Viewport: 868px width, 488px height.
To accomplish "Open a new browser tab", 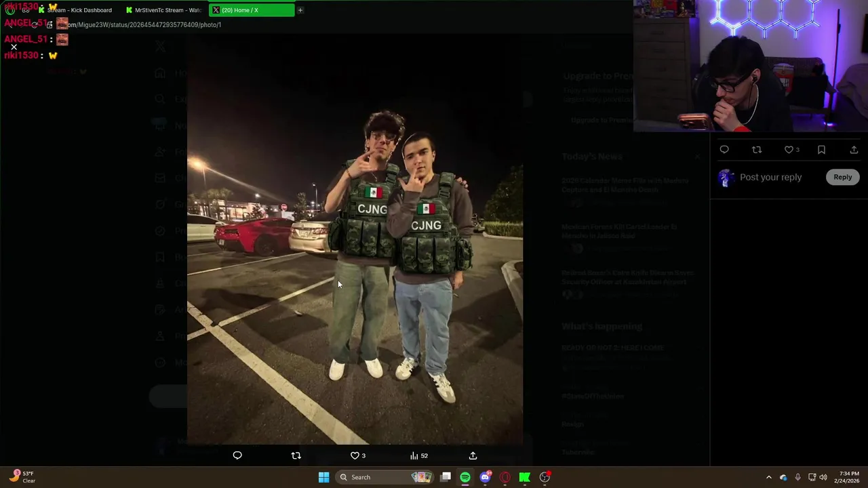I will (300, 10).
